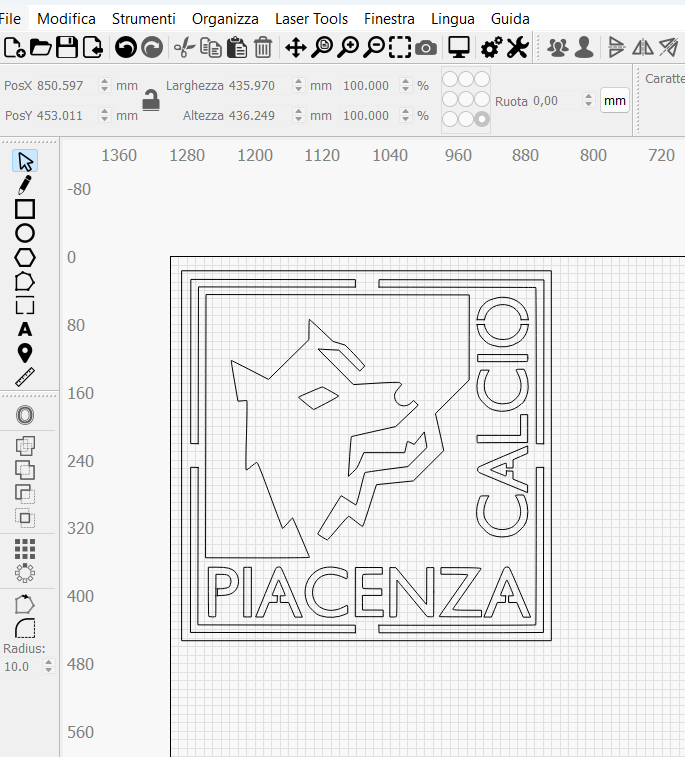This screenshot has height=757, width=685.
Task: Flip the selection horizontally
Action: point(643,48)
